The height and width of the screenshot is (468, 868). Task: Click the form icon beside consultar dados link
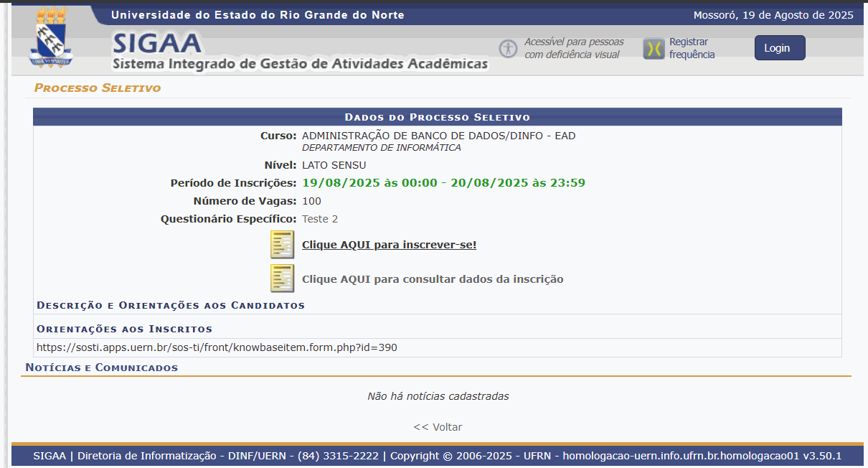click(x=282, y=279)
